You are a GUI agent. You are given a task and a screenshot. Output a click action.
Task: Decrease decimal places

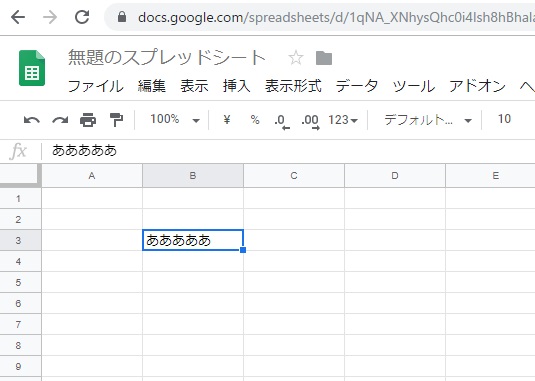pos(282,121)
